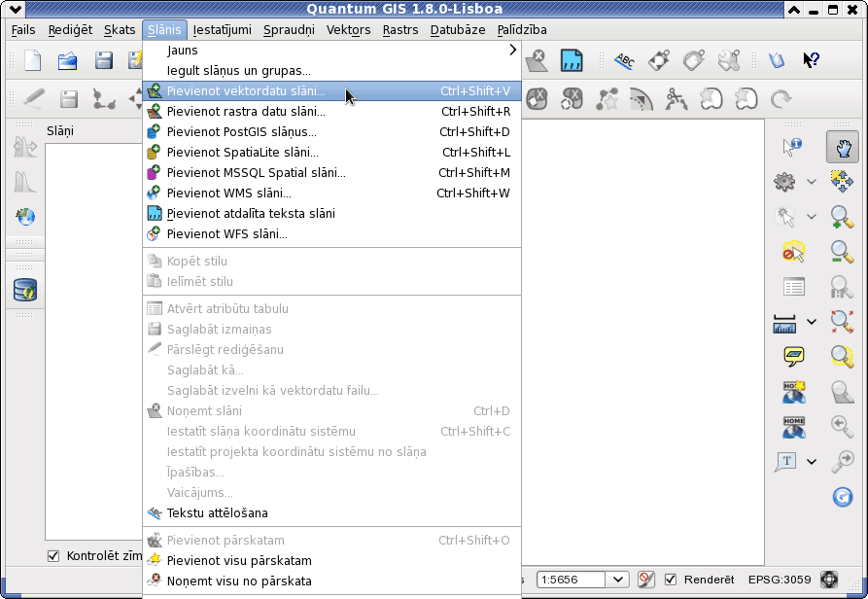Click the EPSG:3059 status text

(x=780, y=580)
